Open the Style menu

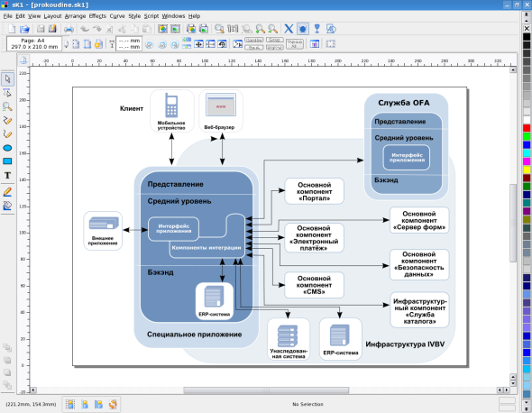pyautogui.click(x=134, y=16)
